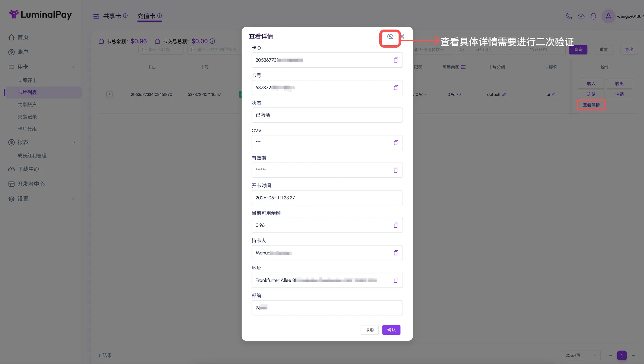Open 交易记录 in sidebar
Image resolution: width=644 pixels, height=364 pixels.
point(27,116)
